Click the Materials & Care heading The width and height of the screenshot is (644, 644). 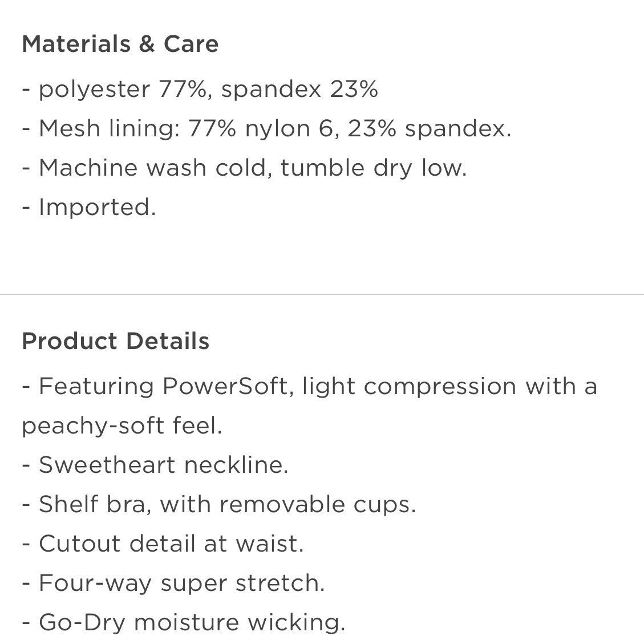[120, 44]
